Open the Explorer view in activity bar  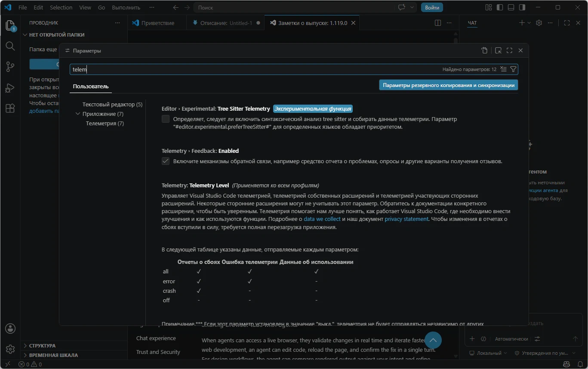pos(10,26)
